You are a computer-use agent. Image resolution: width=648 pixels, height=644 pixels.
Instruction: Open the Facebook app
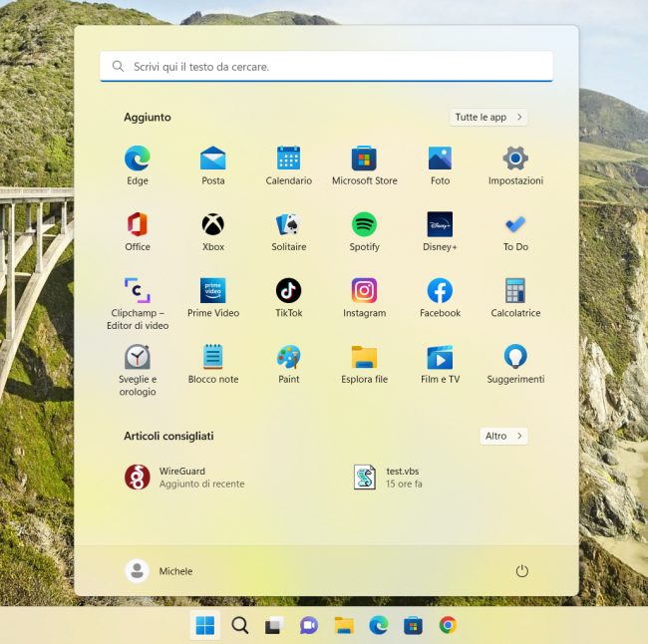(440, 298)
